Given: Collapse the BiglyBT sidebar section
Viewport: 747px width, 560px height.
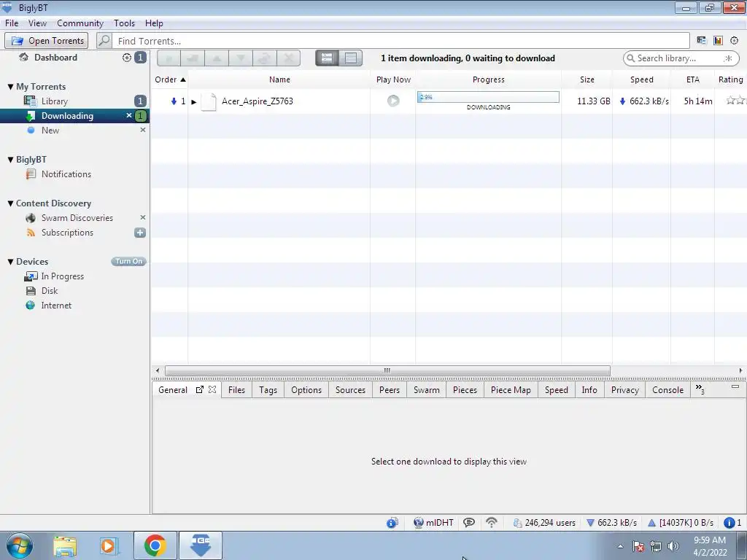Looking at the screenshot, I should pyautogui.click(x=10, y=160).
